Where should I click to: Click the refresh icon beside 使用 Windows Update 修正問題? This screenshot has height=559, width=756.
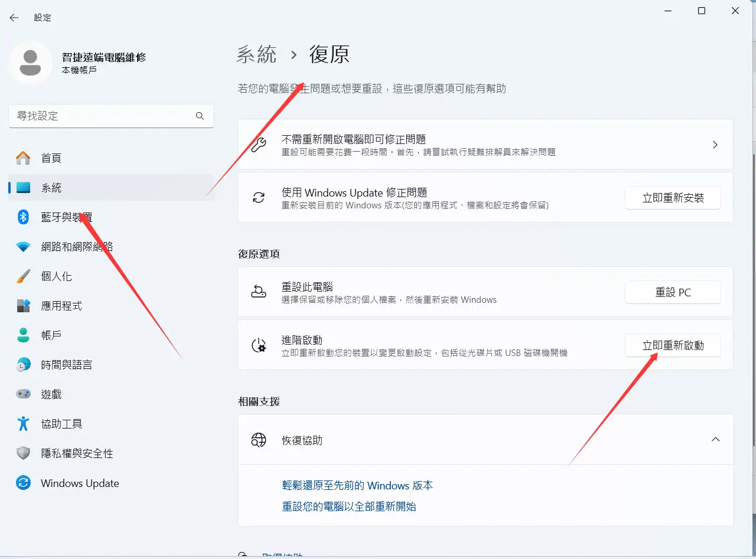coord(259,198)
